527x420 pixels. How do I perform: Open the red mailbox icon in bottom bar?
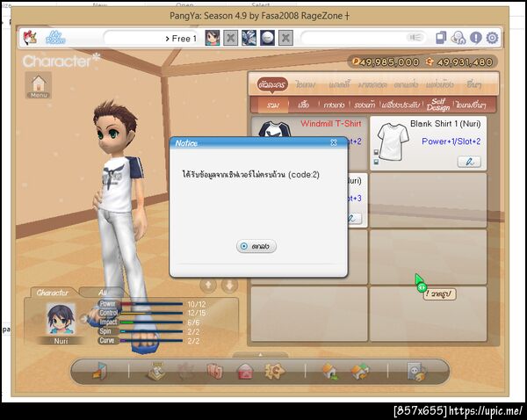point(245,372)
